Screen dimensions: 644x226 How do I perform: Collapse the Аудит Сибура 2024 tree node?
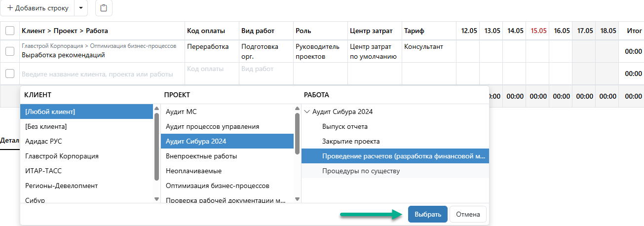307,112
